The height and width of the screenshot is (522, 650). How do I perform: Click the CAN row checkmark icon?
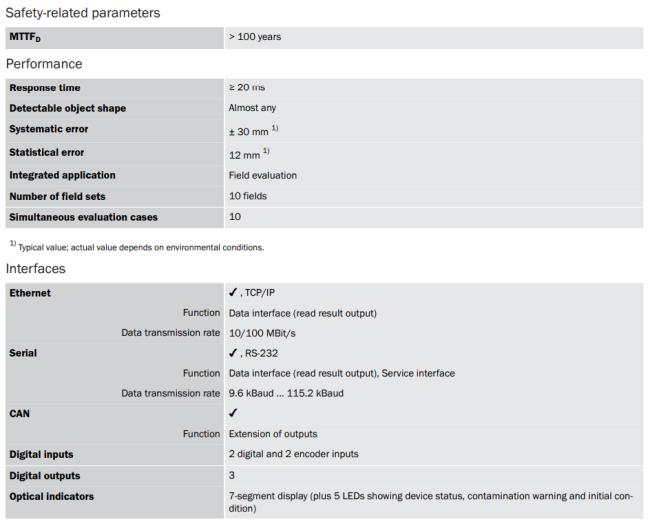(x=233, y=413)
